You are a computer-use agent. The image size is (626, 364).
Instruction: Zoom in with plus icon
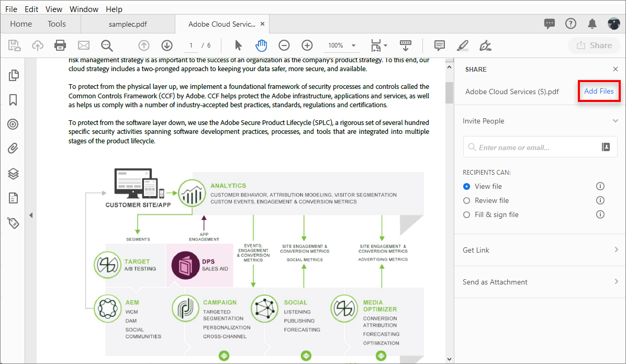pos(307,45)
